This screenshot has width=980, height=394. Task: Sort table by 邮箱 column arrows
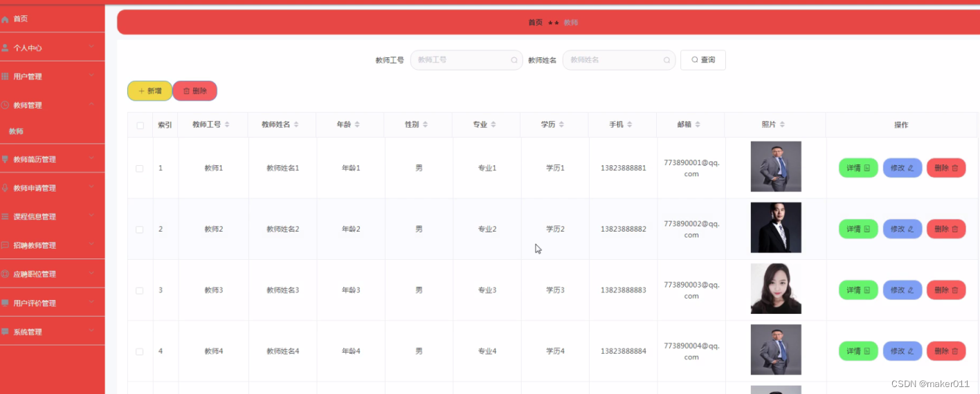click(698, 124)
